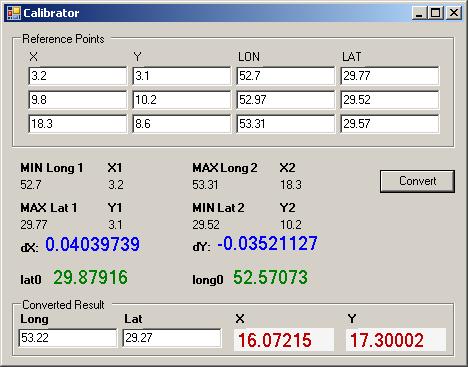
Task: Click the 29.77 value under MAX Lat 1
Action: (x=34, y=225)
